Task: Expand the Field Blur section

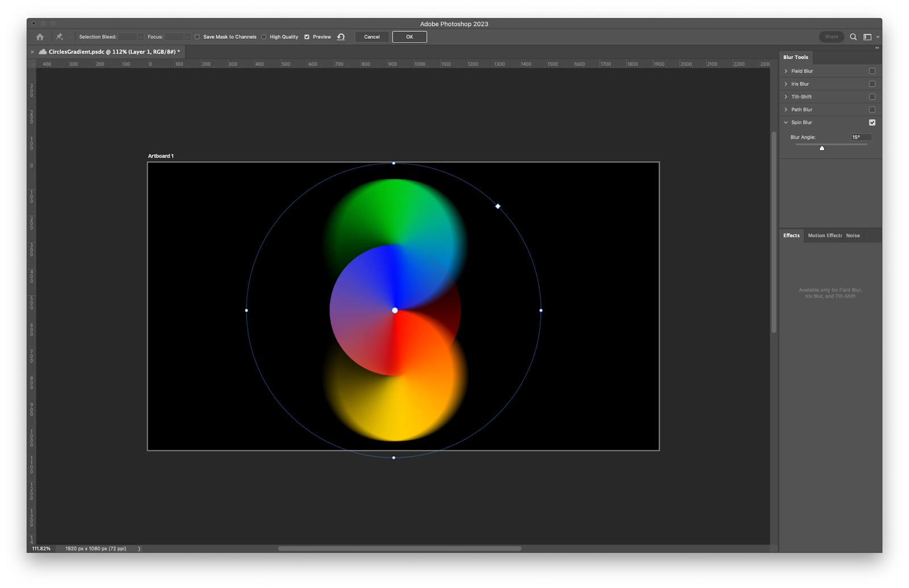Action: [x=786, y=71]
